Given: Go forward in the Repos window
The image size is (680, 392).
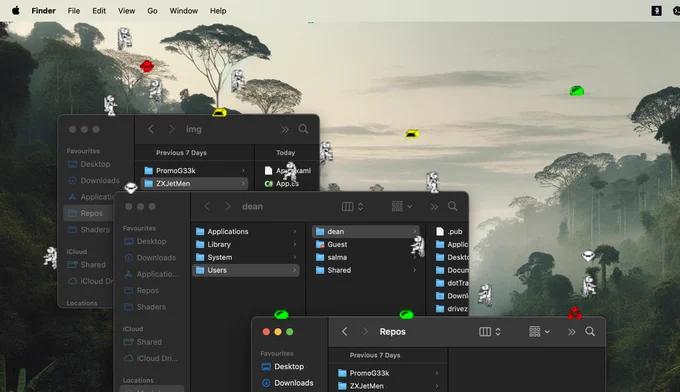Looking at the screenshot, I should coord(365,331).
